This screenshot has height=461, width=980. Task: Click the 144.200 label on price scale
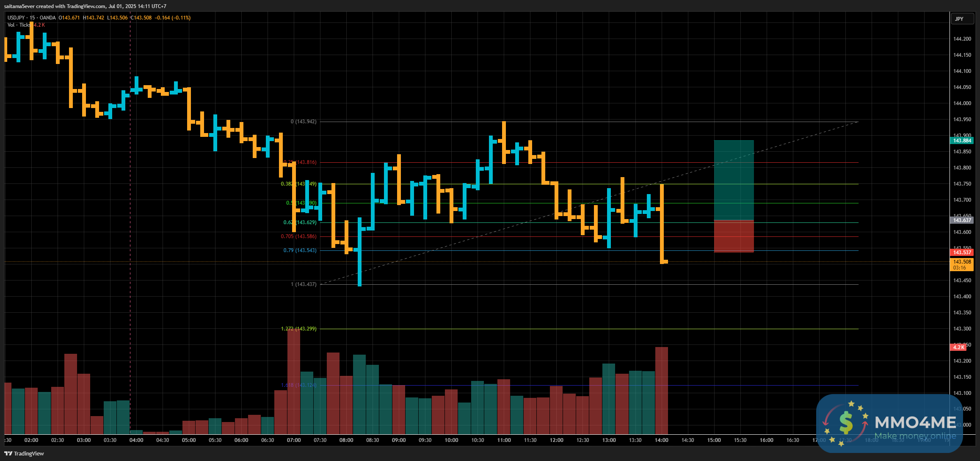point(962,39)
